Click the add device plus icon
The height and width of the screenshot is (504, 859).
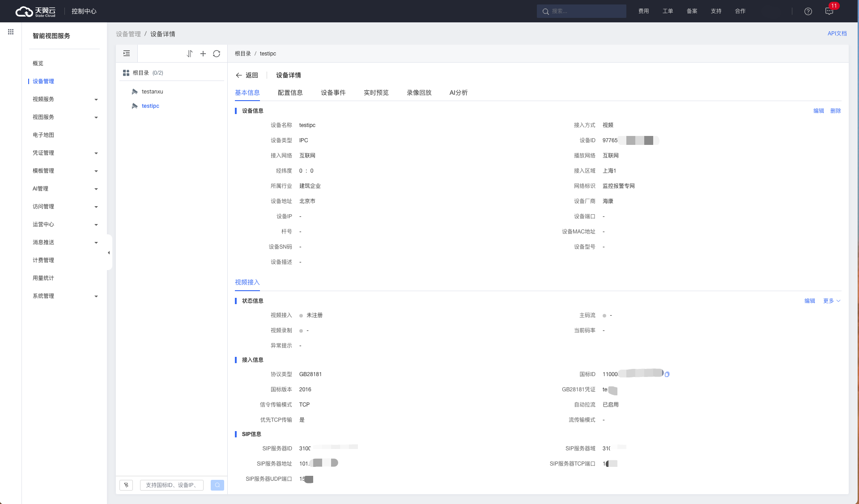coord(203,54)
